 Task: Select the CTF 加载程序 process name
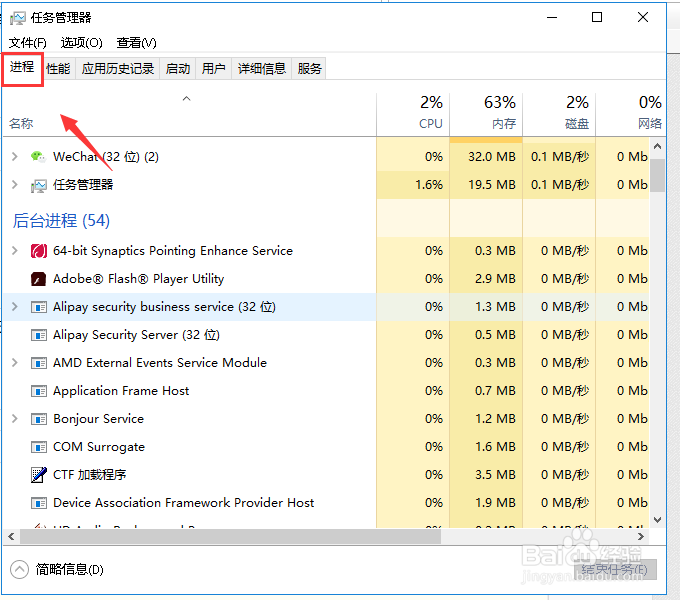tap(89, 475)
